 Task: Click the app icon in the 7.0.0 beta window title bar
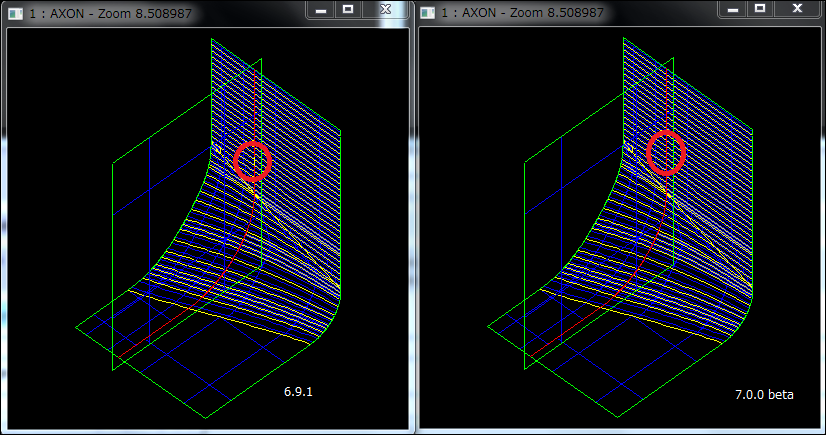429,13
